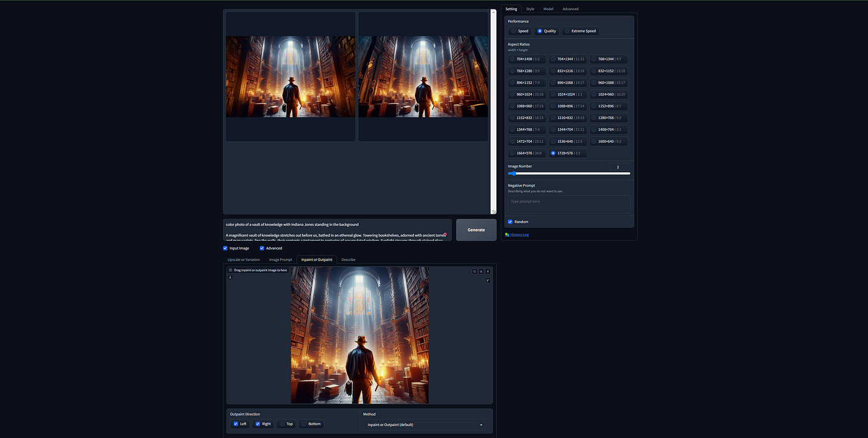
Task: Select the Speed performance option
Action: pos(519,31)
